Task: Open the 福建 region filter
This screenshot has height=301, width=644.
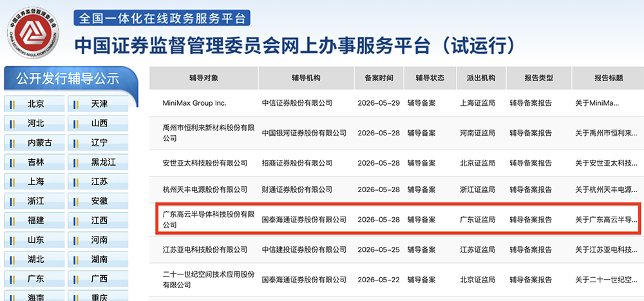Action: click(x=35, y=221)
